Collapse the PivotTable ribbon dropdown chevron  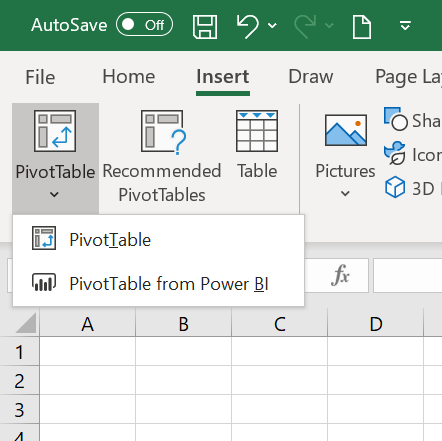[54, 194]
